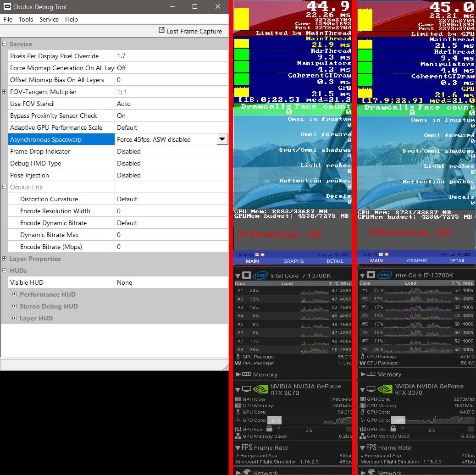Toggle the GPU Fan checkbox in left panel
The width and height of the screenshot is (476, 475).
click(x=349, y=429)
